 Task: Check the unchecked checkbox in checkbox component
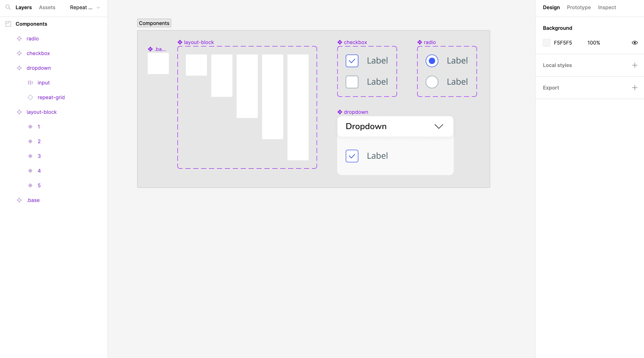tap(352, 82)
